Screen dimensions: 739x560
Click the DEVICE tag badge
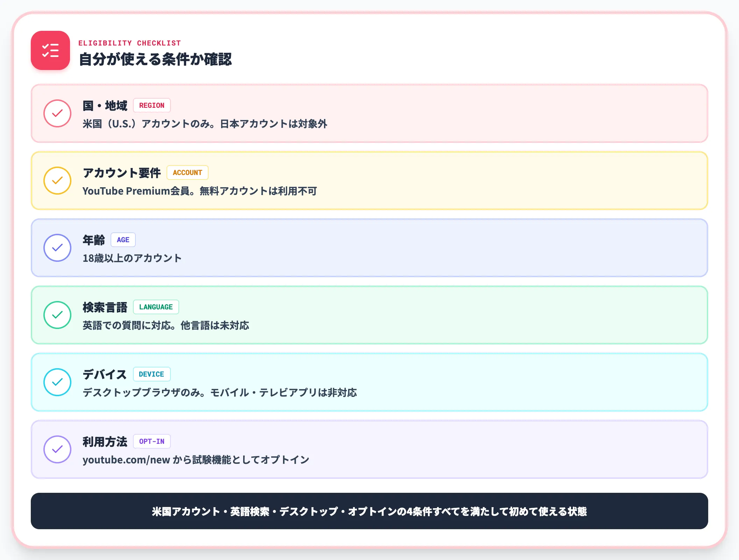(152, 374)
